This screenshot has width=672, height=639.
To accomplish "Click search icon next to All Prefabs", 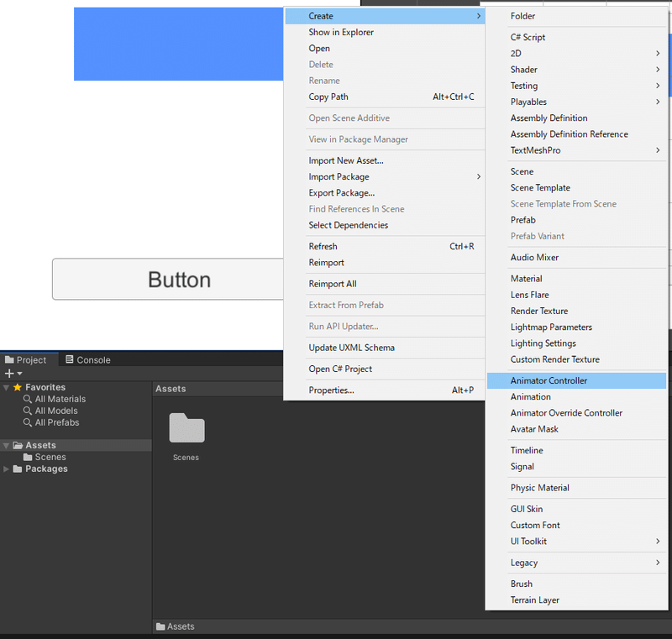I will pos(28,422).
